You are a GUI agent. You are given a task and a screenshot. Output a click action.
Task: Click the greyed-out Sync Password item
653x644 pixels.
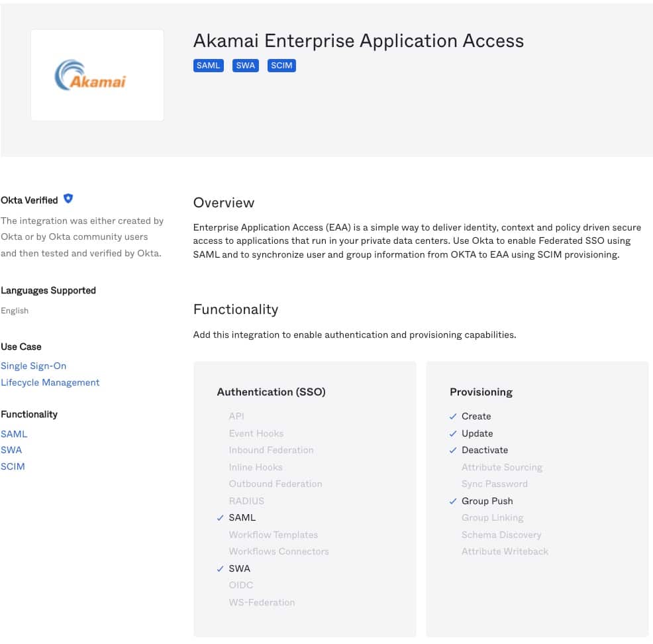[494, 484]
